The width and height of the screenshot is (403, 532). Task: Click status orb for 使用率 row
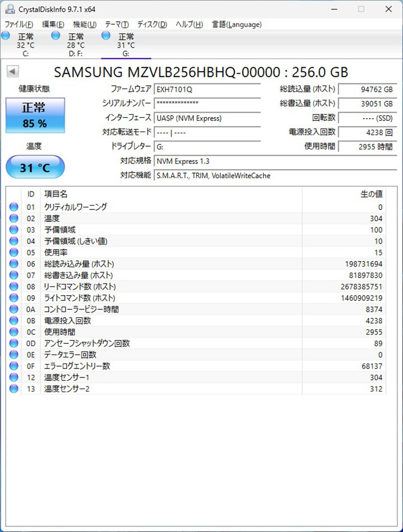click(x=13, y=253)
